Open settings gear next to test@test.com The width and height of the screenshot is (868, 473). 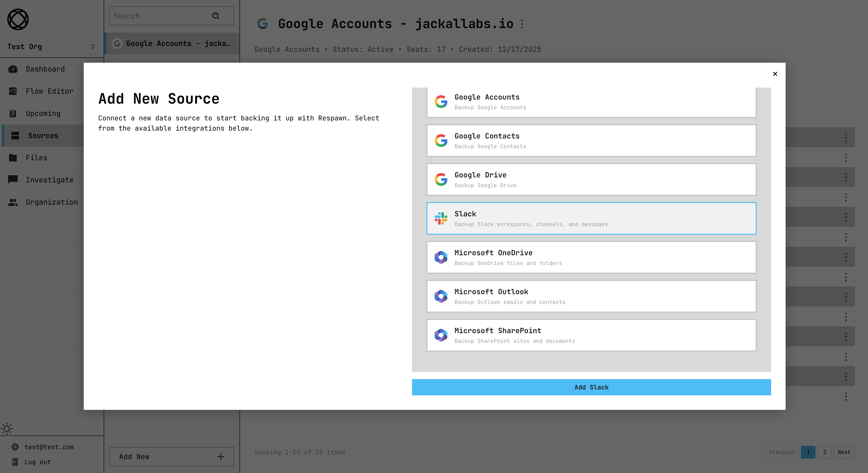[15, 447]
